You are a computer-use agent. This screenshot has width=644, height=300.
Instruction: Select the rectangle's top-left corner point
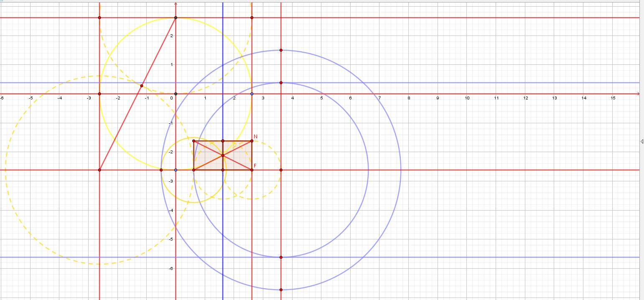(x=194, y=141)
